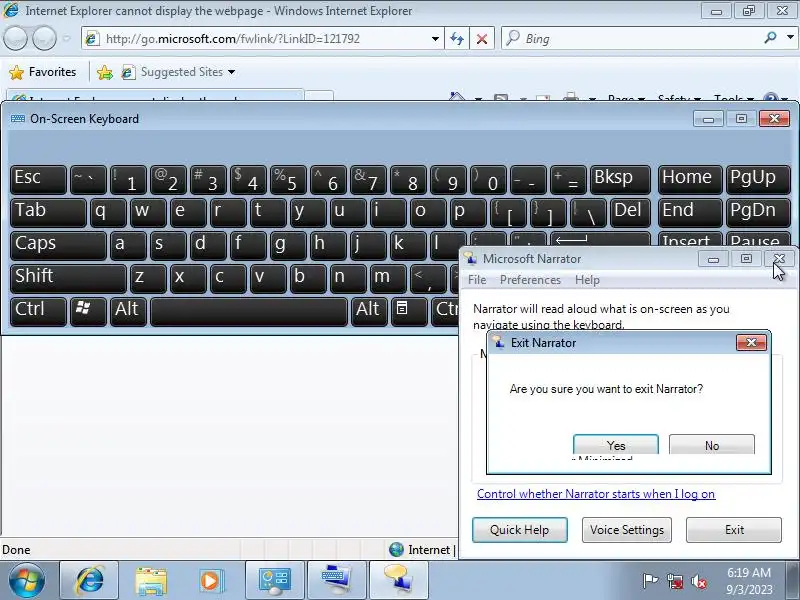Open the File menu in Narrator
This screenshot has width=800, height=600.
coord(477,280)
